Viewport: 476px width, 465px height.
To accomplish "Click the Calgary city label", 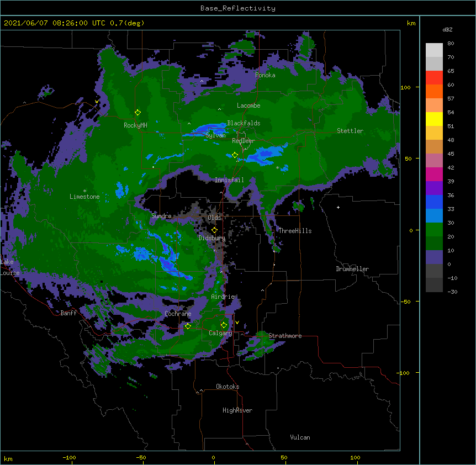I will (x=220, y=333).
